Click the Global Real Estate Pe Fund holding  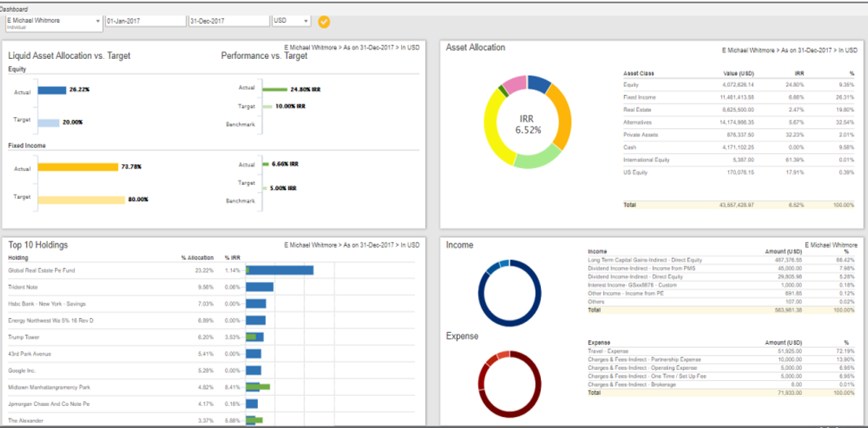point(42,270)
